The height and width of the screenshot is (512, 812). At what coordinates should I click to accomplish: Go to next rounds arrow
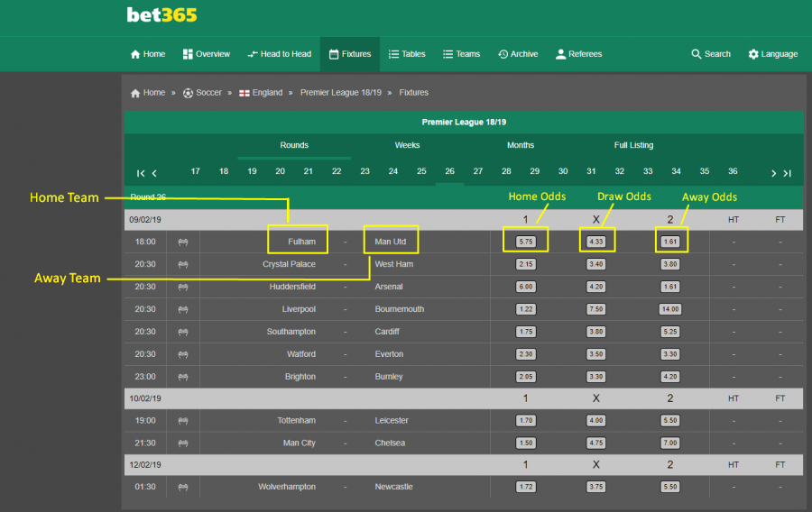[x=774, y=173]
